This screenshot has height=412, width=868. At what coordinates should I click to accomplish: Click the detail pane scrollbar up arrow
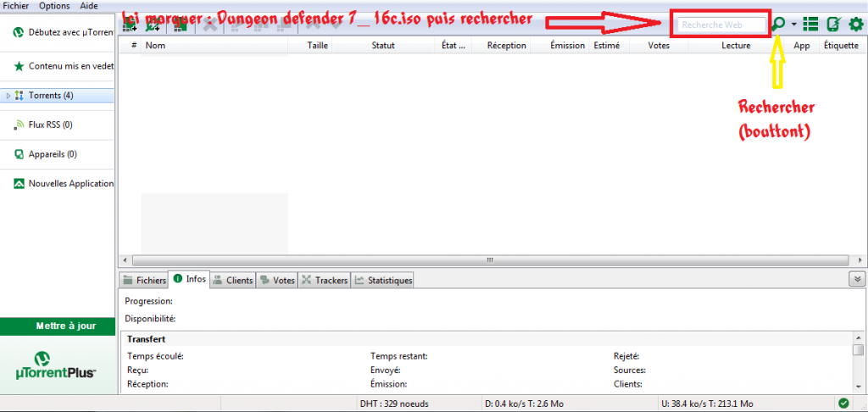point(858,337)
